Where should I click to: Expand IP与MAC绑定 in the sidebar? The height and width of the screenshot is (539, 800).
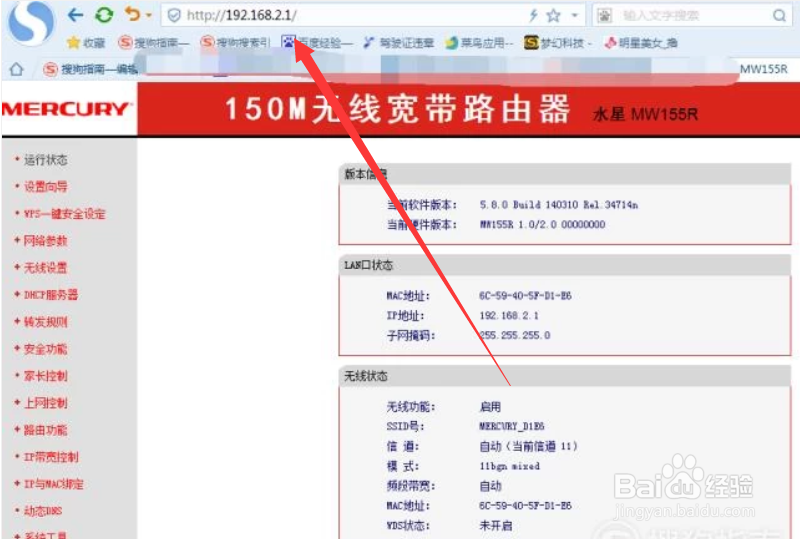point(54,484)
